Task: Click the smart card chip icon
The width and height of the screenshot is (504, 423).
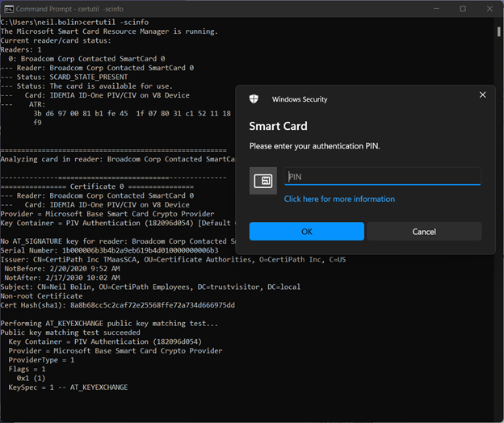Action: (262, 182)
